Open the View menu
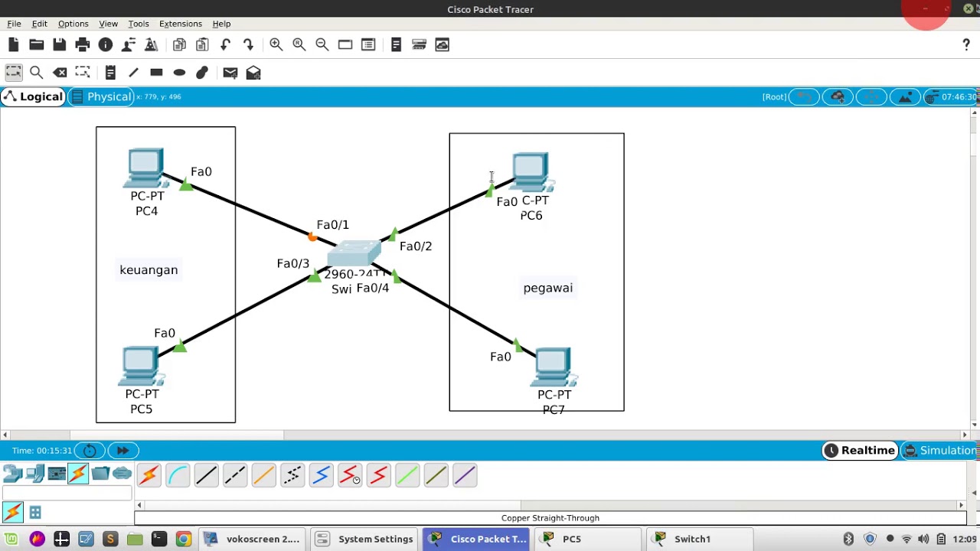980x551 pixels. [x=108, y=24]
